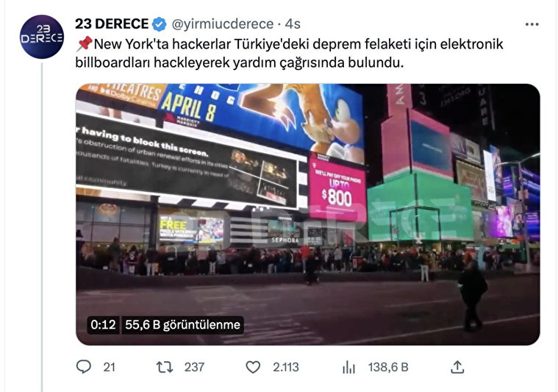This screenshot has height=392, width=558.
Task: Click the 0:12 video duration badge
Action: [x=103, y=325]
